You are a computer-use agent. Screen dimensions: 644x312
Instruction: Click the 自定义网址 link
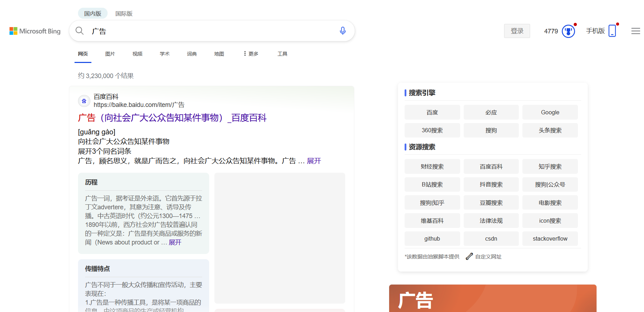tap(488, 257)
